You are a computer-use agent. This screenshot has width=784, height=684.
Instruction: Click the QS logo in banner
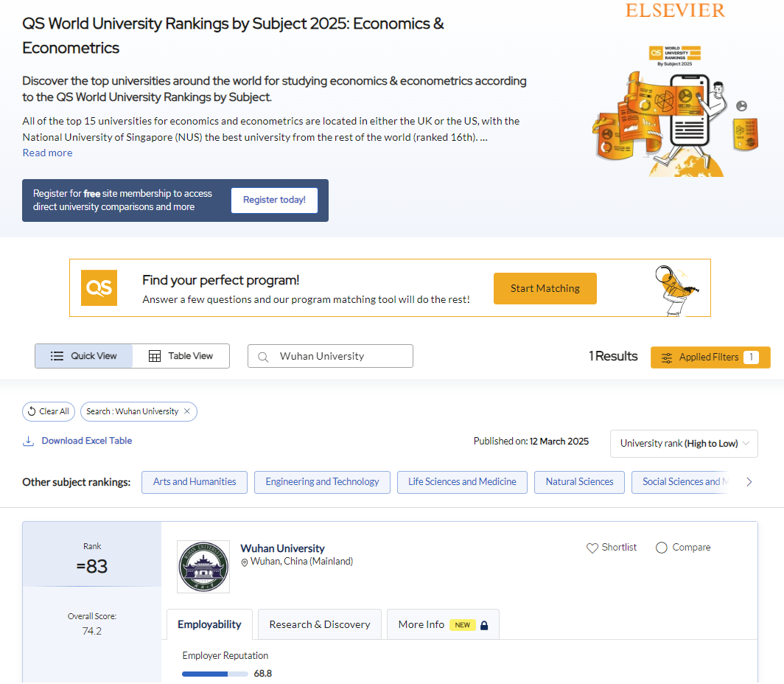tap(99, 288)
